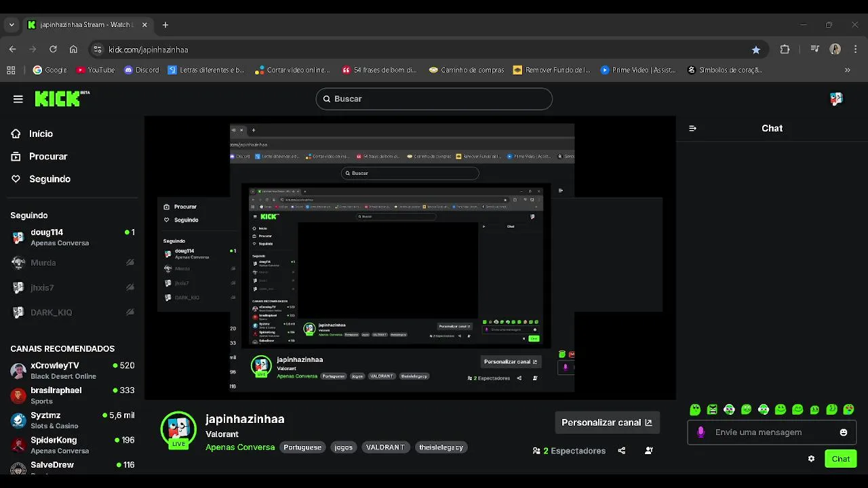Click the follow user icon beside share

tap(649, 451)
